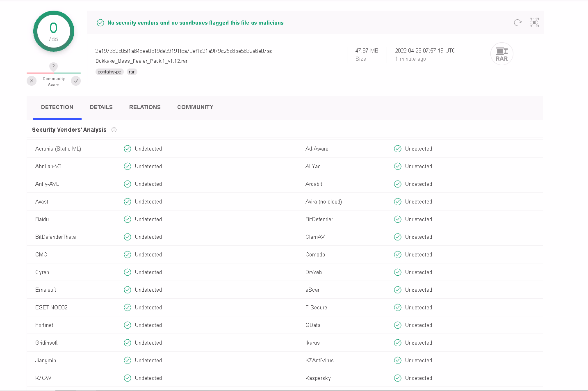Click DrWeb undetected check icon
The height and width of the screenshot is (391, 588).
[398, 272]
